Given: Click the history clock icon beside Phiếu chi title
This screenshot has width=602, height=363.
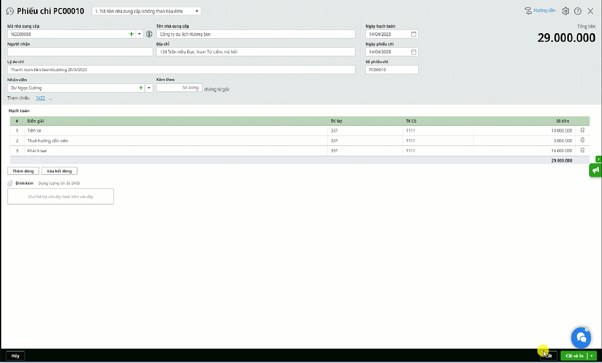Looking at the screenshot, I should click(10, 11).
